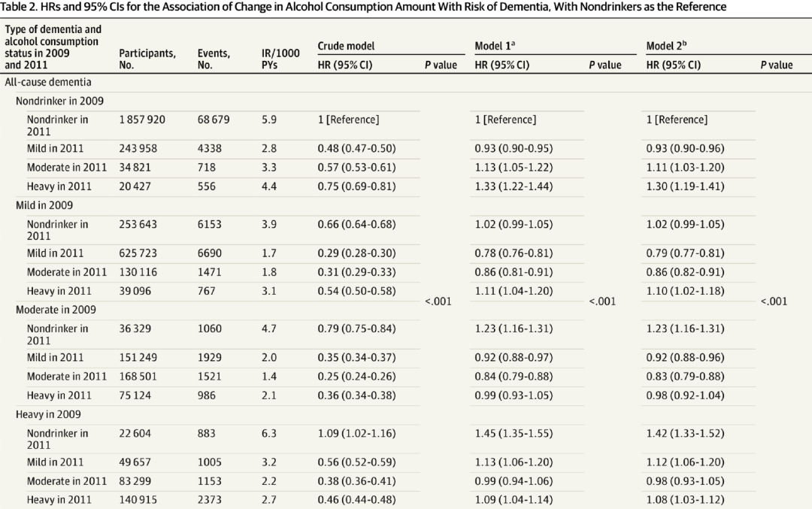The width and height of the screenshot is (812, 509).
Task: Click the Model 1 HR value 1.45 (1.35-1.55)
Action: 514,433
